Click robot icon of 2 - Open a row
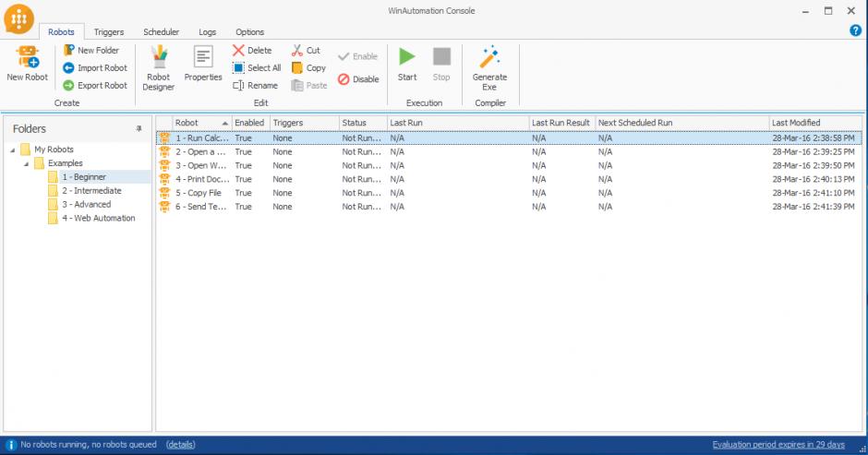 click(x=164, y=151)
